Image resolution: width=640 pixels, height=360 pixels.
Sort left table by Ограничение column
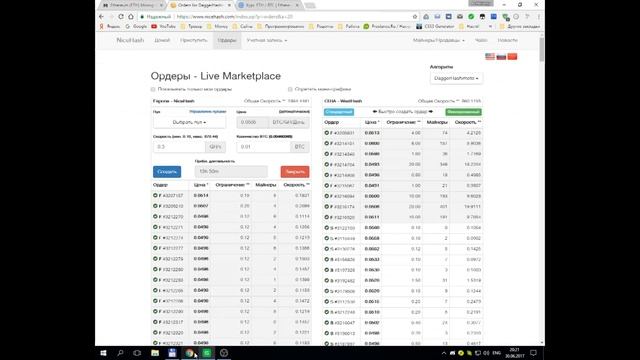[x=232, y=185]
